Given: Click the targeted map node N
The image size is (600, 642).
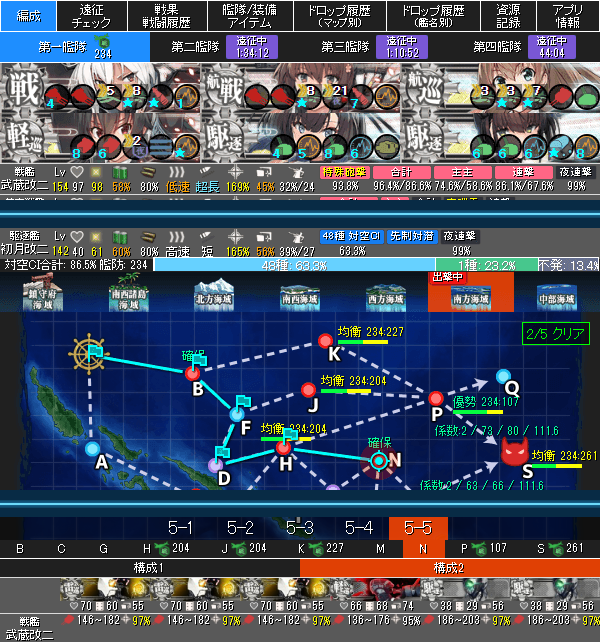Looking at the screenshot, I should tap(378, 461).
